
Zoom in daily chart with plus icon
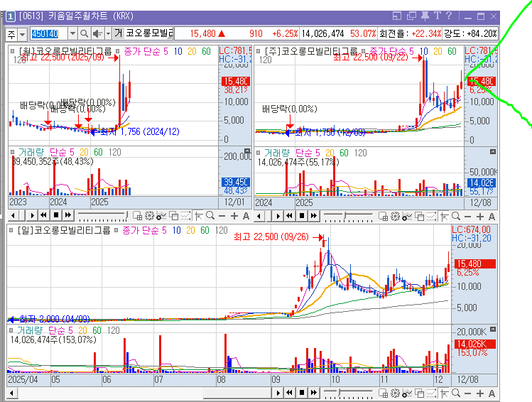(x=479, y=393)
